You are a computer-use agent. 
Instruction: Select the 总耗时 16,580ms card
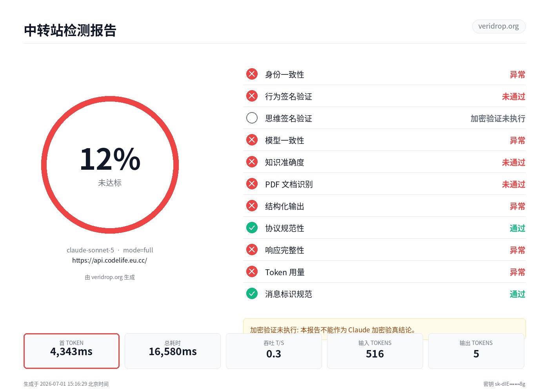173,351
